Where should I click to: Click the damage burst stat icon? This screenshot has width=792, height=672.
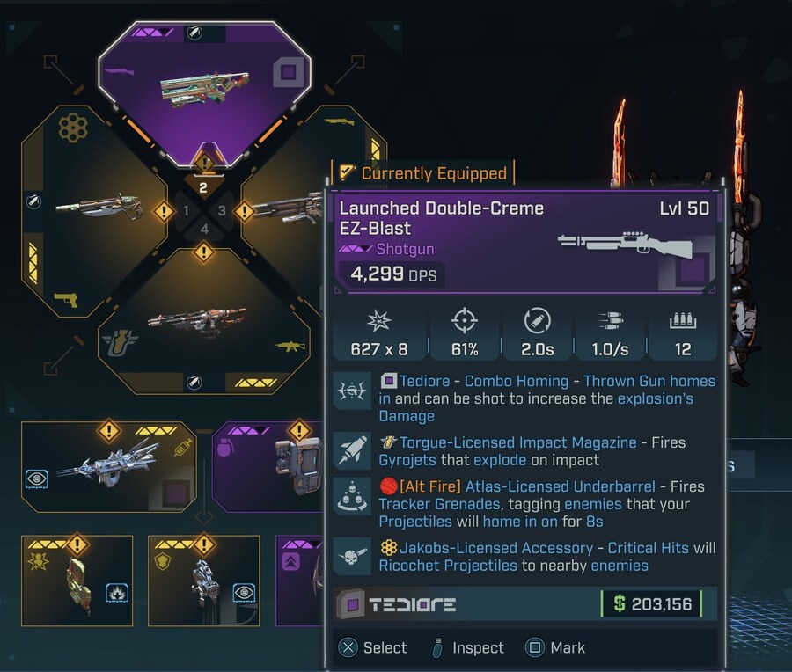tap(378, 320)
